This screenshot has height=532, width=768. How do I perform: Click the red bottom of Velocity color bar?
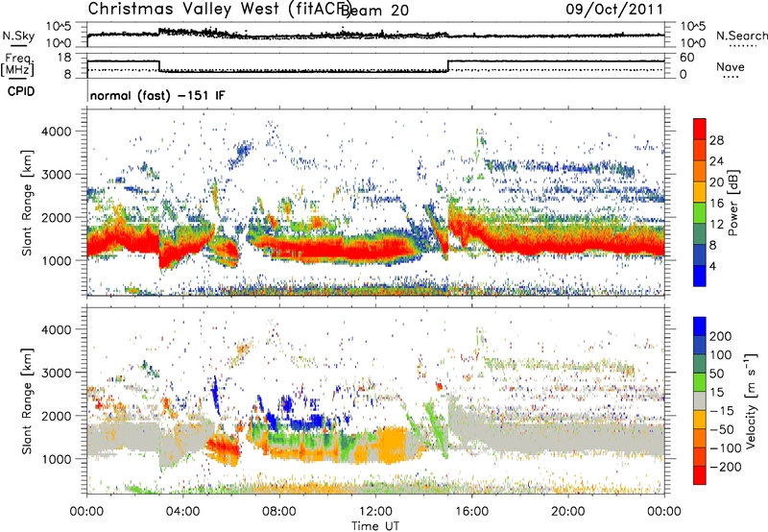pyautogui.click(x=700, y=475)
